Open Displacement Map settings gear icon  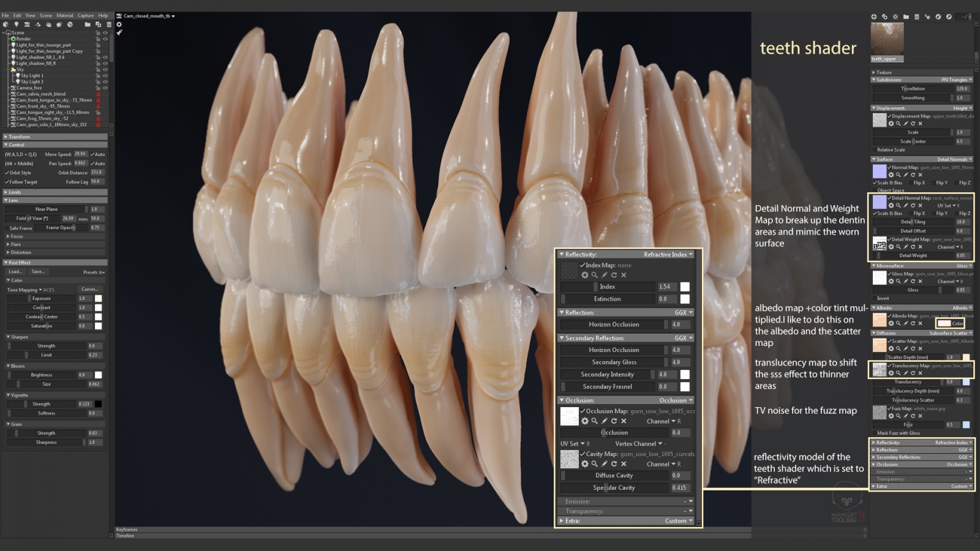891,124
